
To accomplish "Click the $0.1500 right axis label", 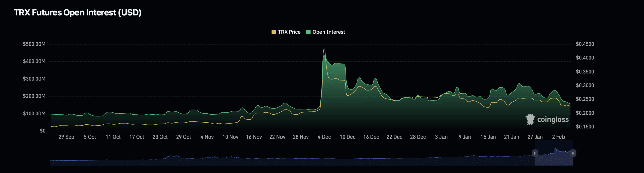I will click(585, 127).
